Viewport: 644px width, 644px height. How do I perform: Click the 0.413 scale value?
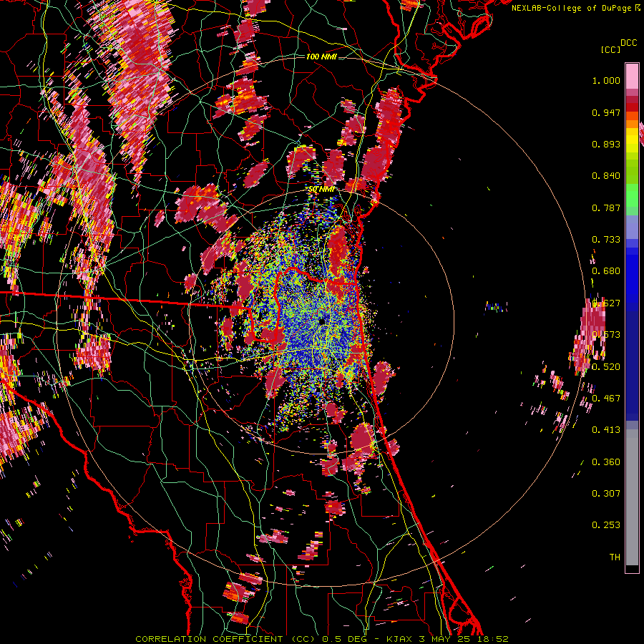tap(606, 430)
